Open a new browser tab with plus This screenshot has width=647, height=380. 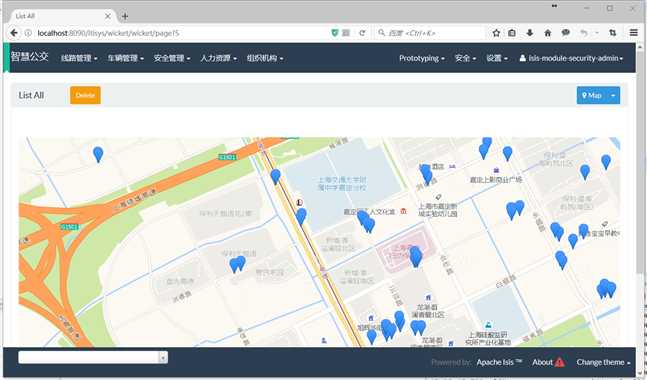pyautogui.click(x=125, y=16)
